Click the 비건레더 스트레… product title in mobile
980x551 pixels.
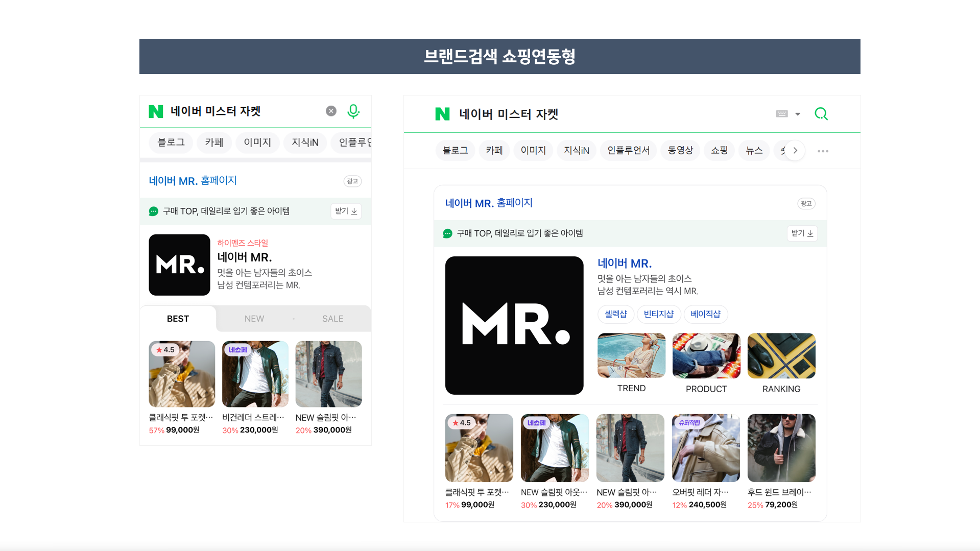(253, 418)
